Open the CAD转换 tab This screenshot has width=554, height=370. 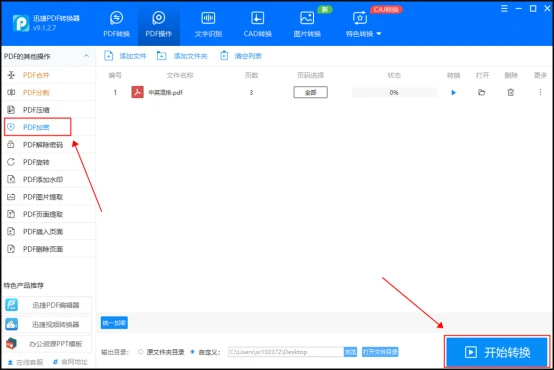pyautogui.click(x=258, y=24)
